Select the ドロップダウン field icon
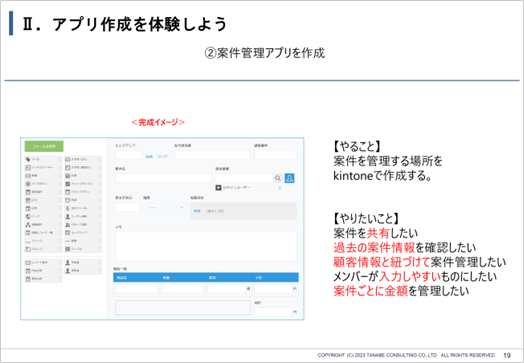This screenshot has height=363, width=524. tap(68, 192)
